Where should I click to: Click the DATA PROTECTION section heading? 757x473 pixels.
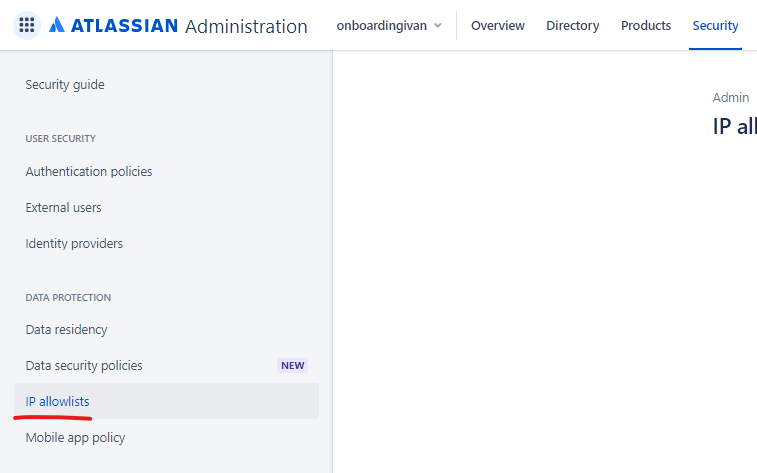click(68, 297)
